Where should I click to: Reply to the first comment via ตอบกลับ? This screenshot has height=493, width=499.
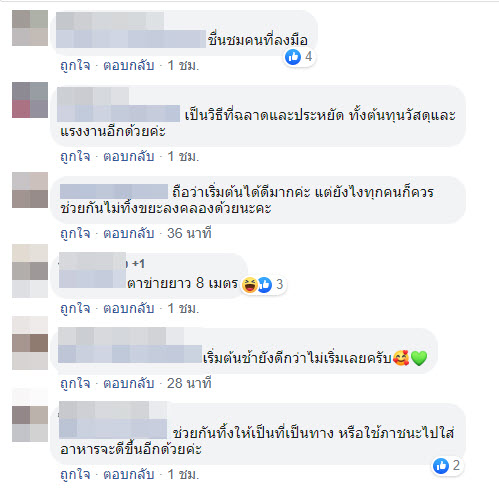click(129, 65)
